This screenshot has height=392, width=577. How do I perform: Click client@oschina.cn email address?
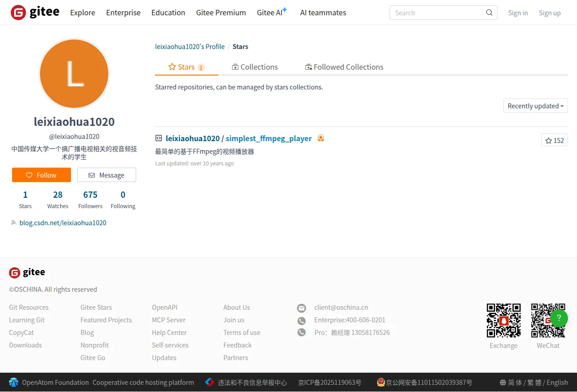click(341, 307)
